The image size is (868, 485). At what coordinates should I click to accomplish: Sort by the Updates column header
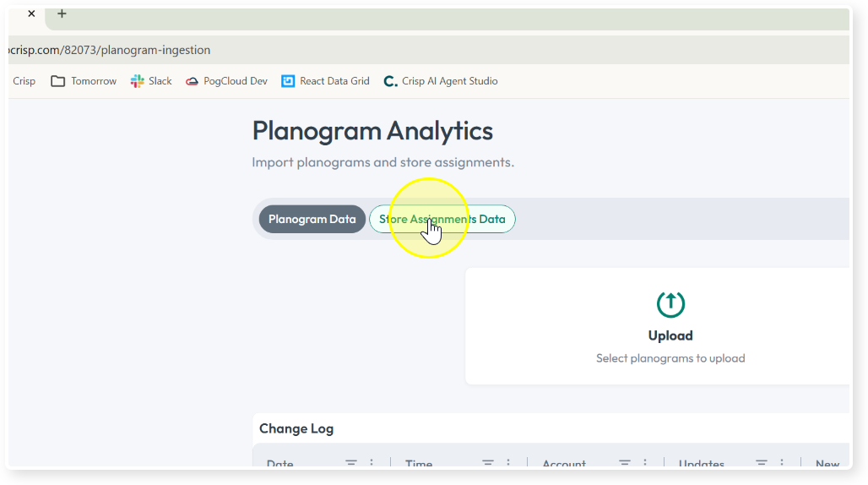pyautogui.click(x=702, y=464)
